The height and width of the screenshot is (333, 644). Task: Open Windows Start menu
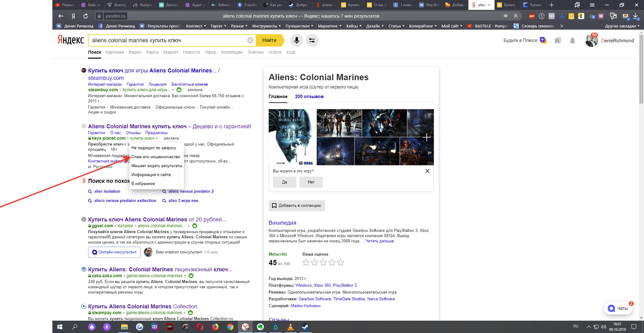[x=59, y=327]
